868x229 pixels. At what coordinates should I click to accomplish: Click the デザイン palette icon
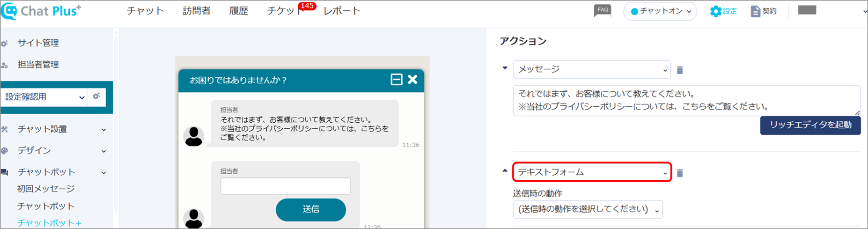5,151
